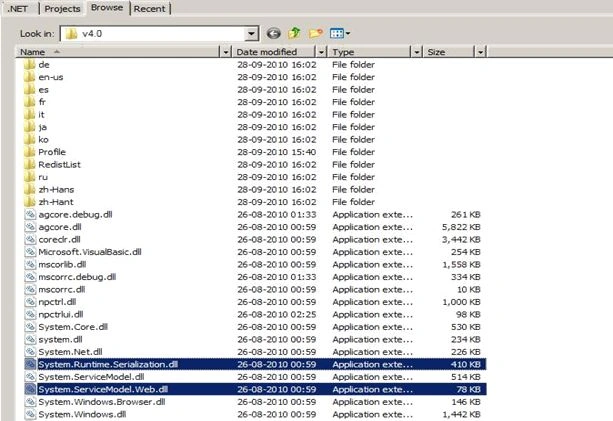This screenshot has height=421, width=613.
Task: Select the RedistList folder icon
Action: click(x=30, y=165)
